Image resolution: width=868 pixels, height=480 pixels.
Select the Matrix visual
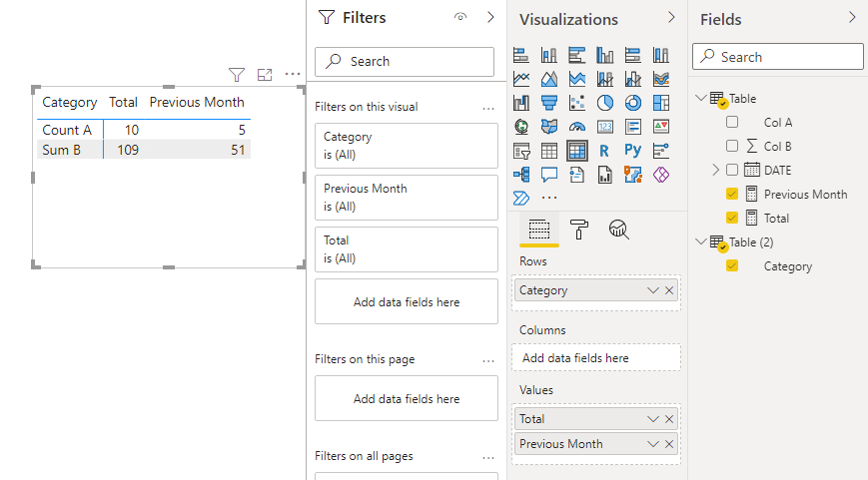click(x=576, y=151)
